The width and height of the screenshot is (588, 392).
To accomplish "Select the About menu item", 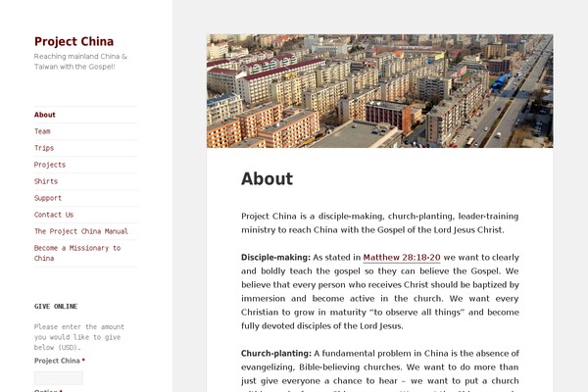I will coord(45,115).
